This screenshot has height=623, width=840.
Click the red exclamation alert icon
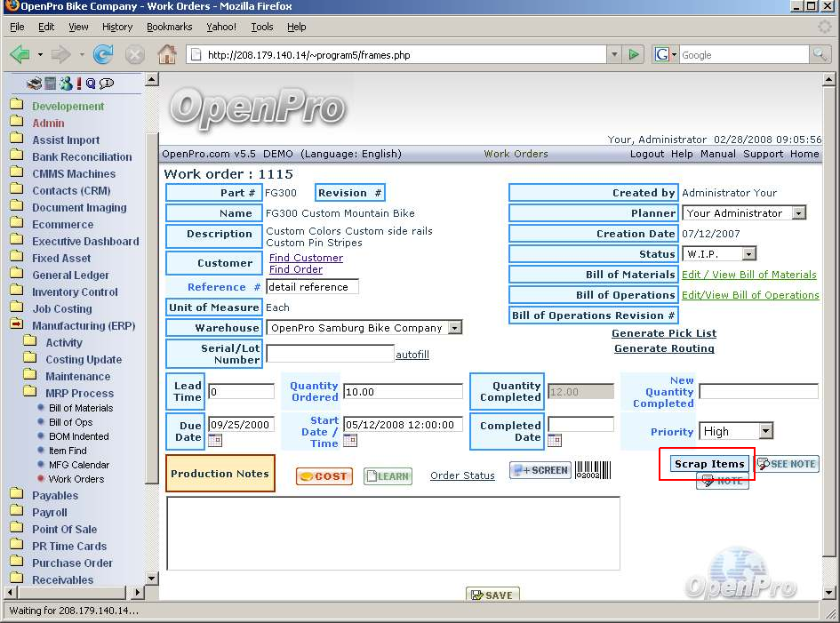tap(78, 84)
